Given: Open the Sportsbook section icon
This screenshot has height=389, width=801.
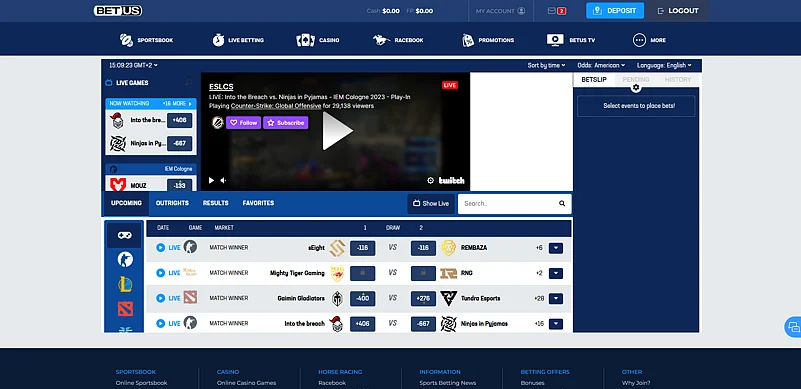Looking at the screenshot, I should [126, 40].
